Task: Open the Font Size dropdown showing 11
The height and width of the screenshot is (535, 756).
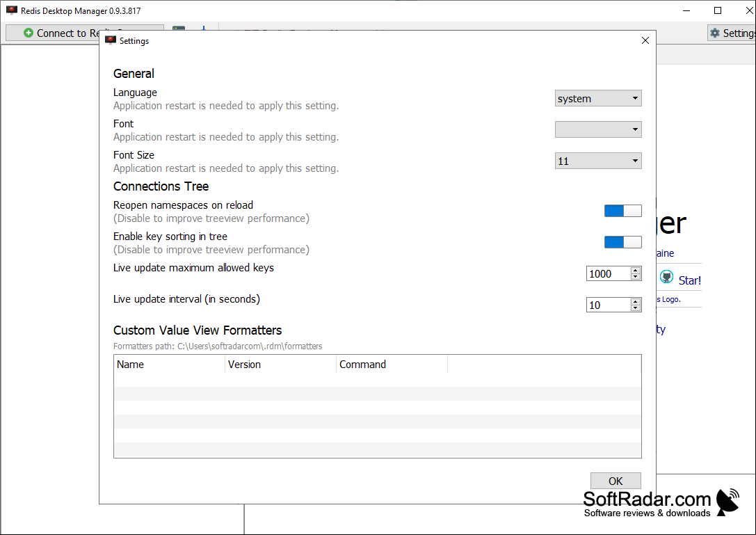Action: pos(598,161)
